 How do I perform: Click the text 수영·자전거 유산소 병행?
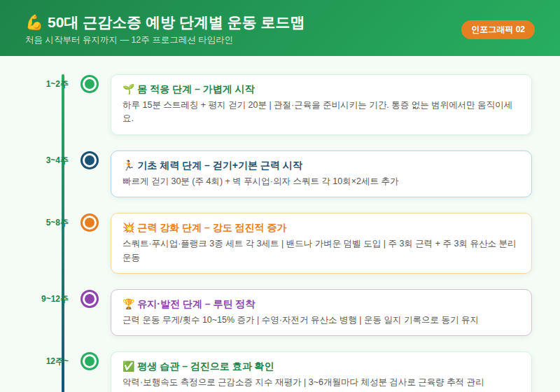[309, 320]
